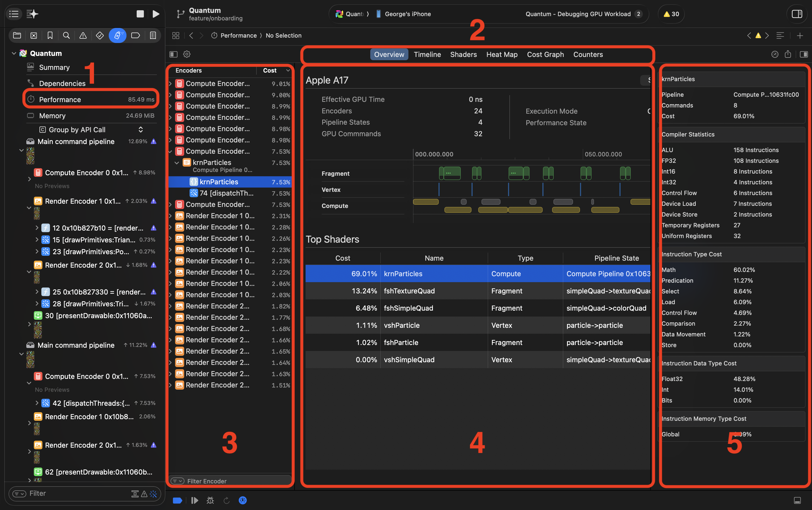Toggle the bottom debug area panel
This screenshot has height=510, width=812.
point(797,500)
